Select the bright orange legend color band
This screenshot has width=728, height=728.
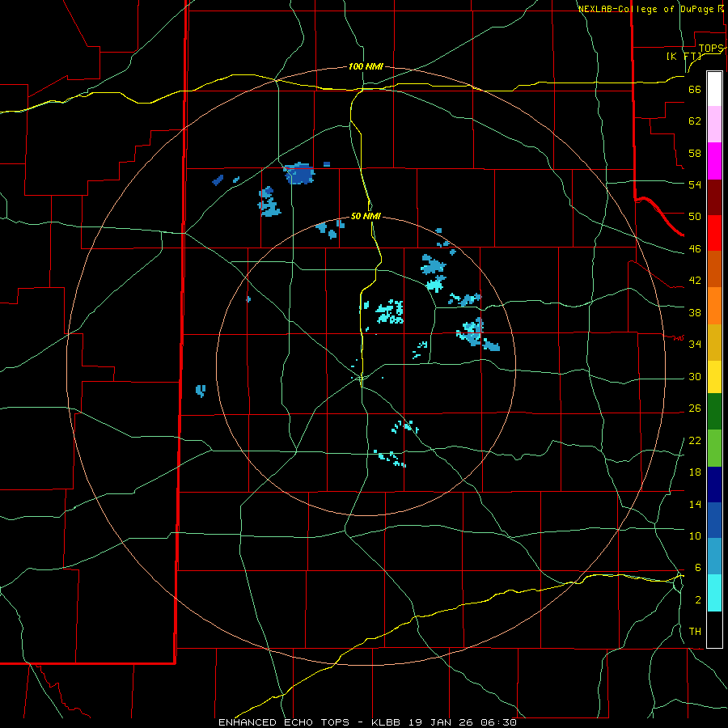714,306
